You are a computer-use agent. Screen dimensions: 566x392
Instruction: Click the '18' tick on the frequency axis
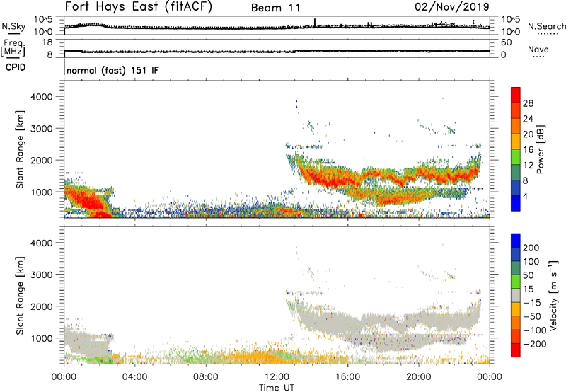pyautogui.click(x=47, y=42)
